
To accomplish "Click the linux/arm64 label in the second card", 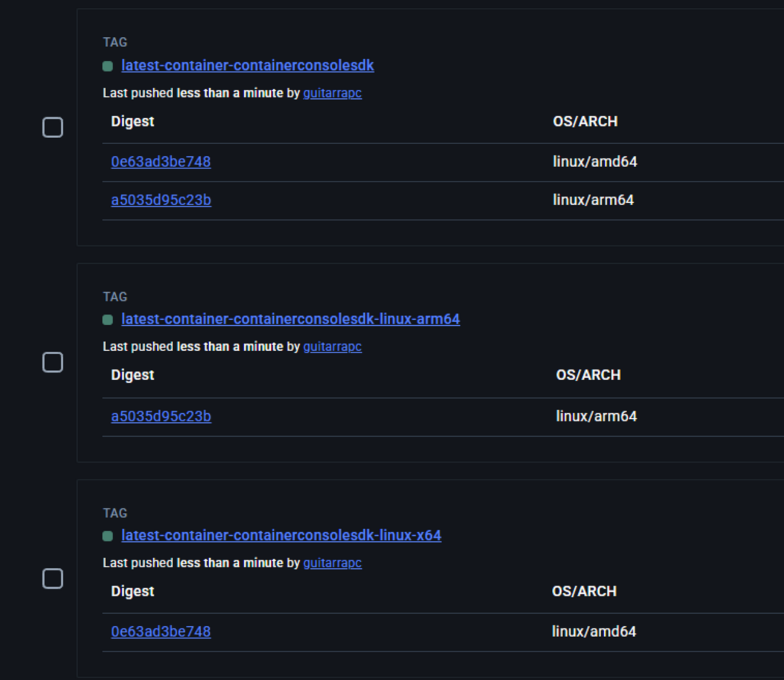I will [x=597, y=416].
